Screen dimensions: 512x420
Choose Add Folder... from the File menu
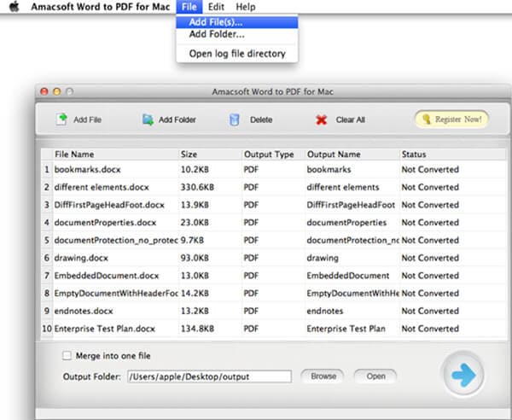click(x=237, y=34)
